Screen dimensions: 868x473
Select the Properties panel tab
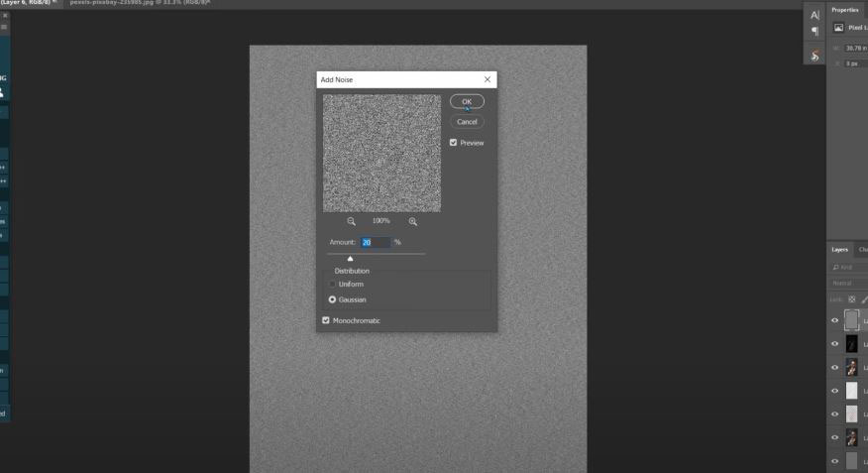point(845,10)
